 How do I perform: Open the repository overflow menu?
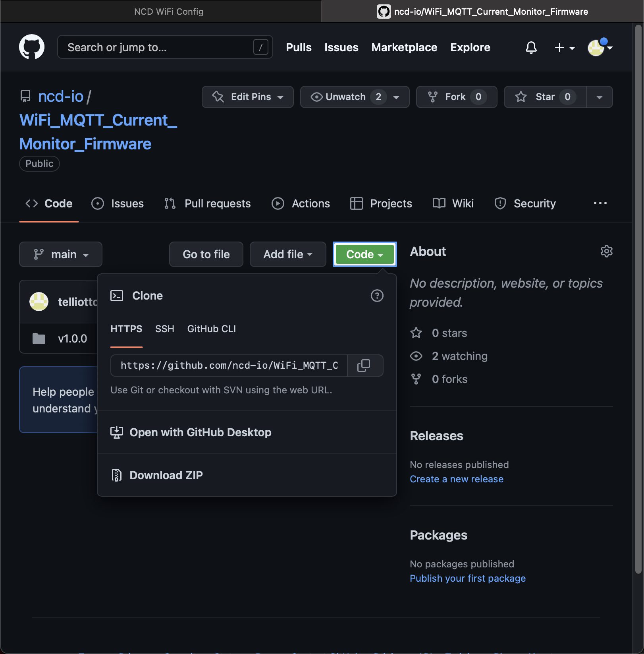[600, 203]
